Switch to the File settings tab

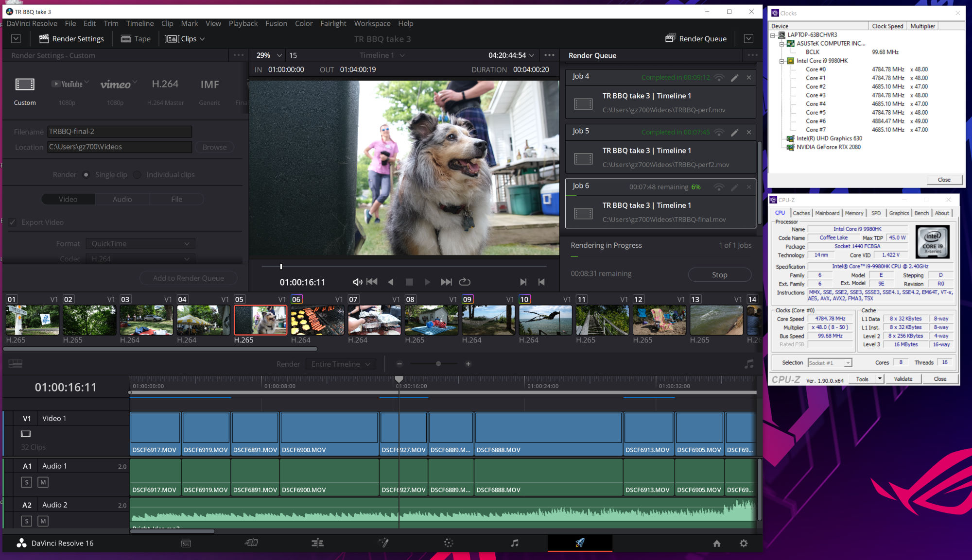coord(176,199)
